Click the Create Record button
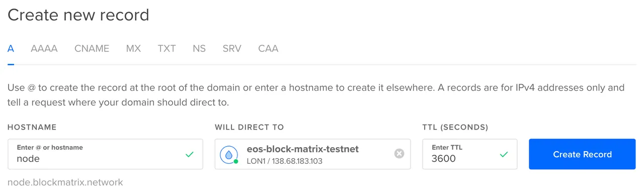The image size is (644, 195). (582, 154)
